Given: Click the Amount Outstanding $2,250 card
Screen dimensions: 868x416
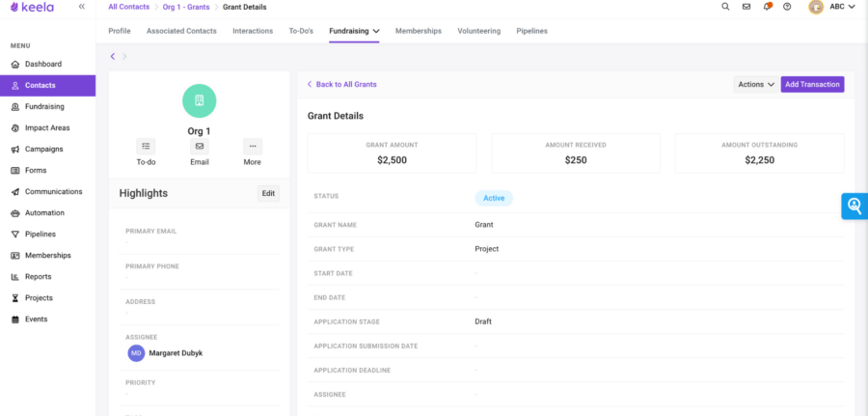Looking at the screenshot, I should click(760, 153).
